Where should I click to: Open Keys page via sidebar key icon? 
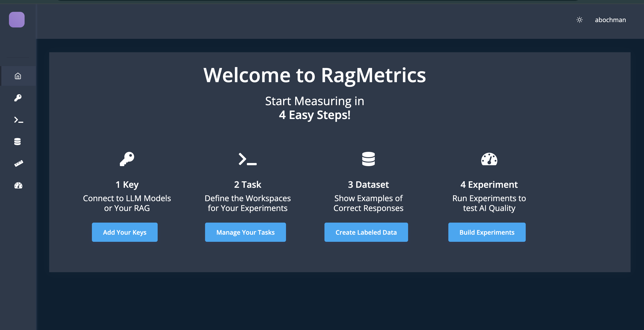coord(18,98)
